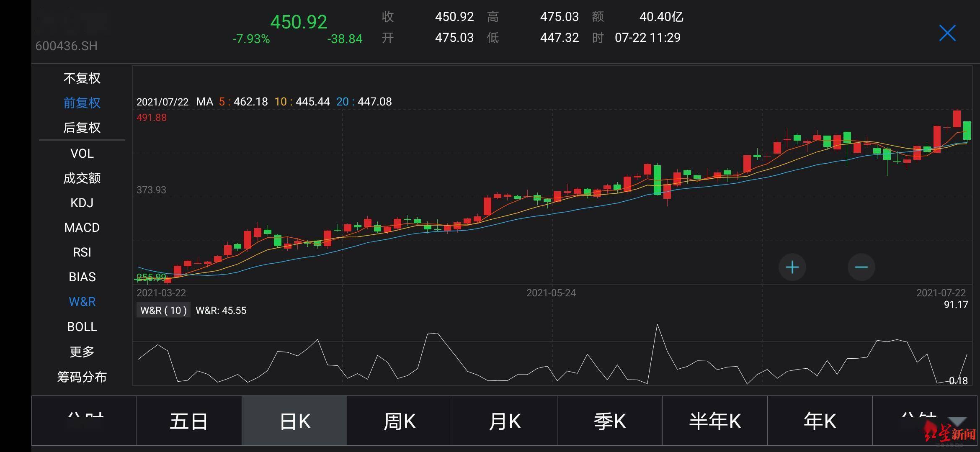980x452 pixels.
Task: Select 后复权 price adjustment option
Action: click(82, 128)
